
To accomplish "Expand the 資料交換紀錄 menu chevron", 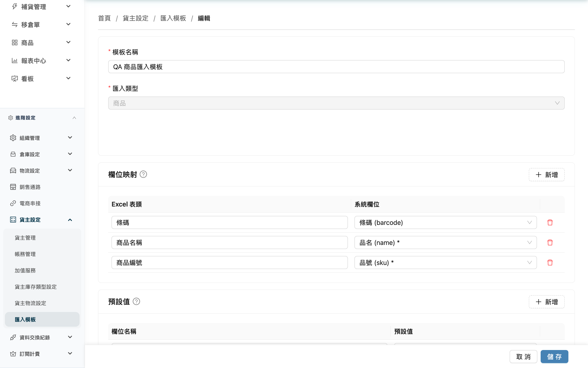I will [x=70, y=337].
